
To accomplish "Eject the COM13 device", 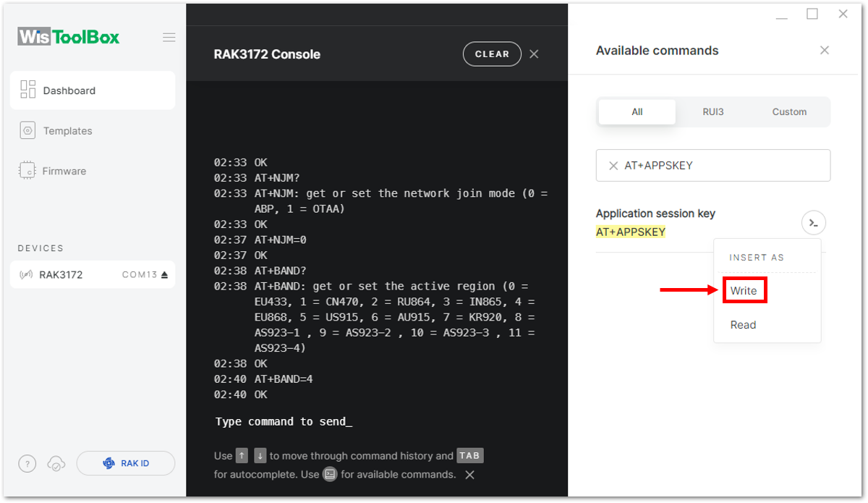I will coord(164,275).
